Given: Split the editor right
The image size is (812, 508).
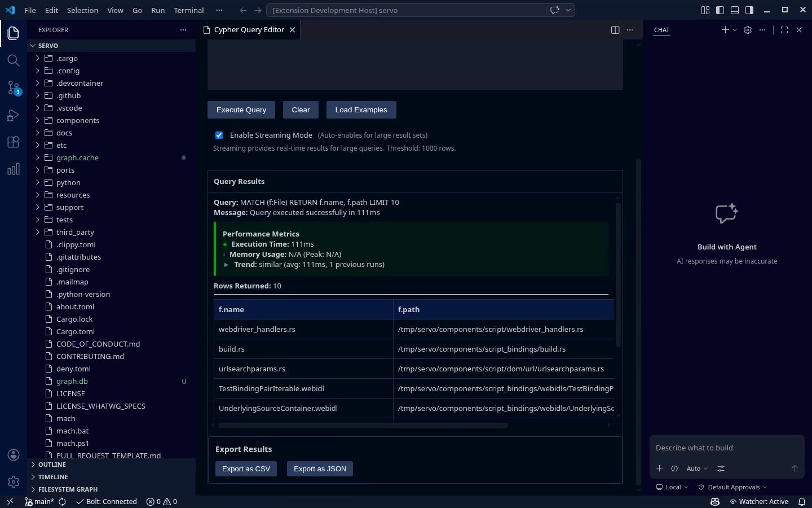Looking at the screenshot, I should [615, 30].
